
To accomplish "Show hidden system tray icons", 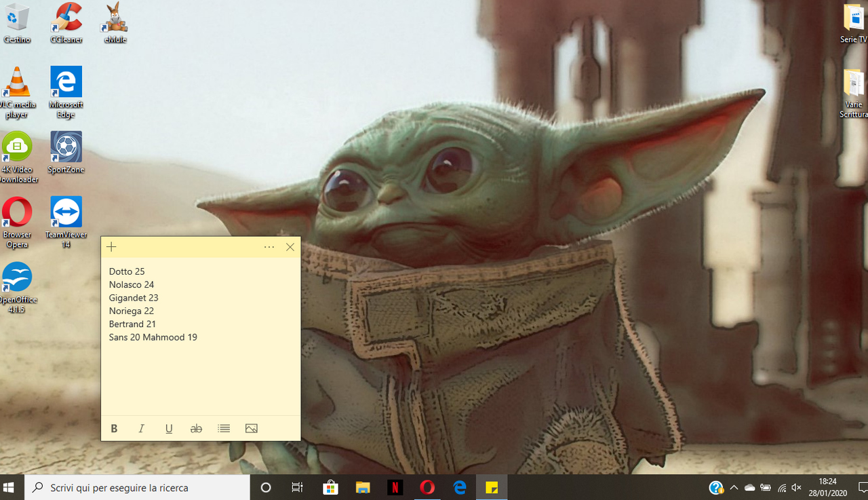I will [734, 488].
